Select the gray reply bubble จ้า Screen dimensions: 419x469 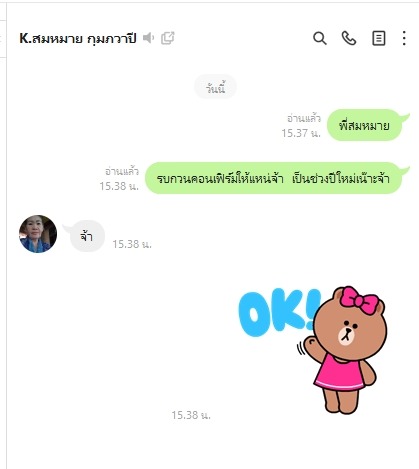87,236
